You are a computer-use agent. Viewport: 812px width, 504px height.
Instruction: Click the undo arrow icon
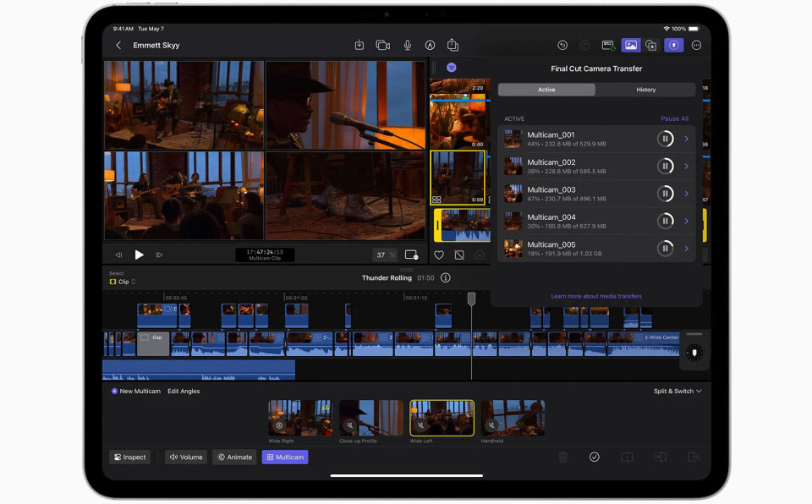562,45
